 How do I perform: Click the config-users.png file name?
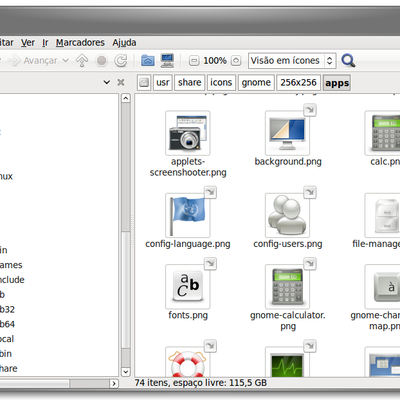point(288,244)
